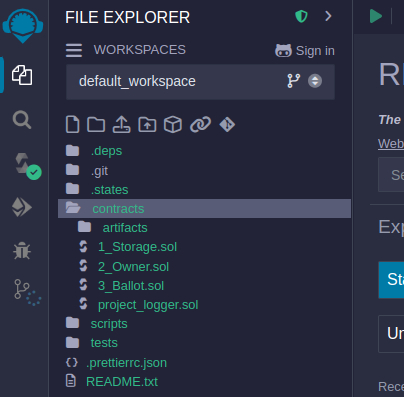Click upload folder icon
The image size is (404, 397).
pos(147,125)
